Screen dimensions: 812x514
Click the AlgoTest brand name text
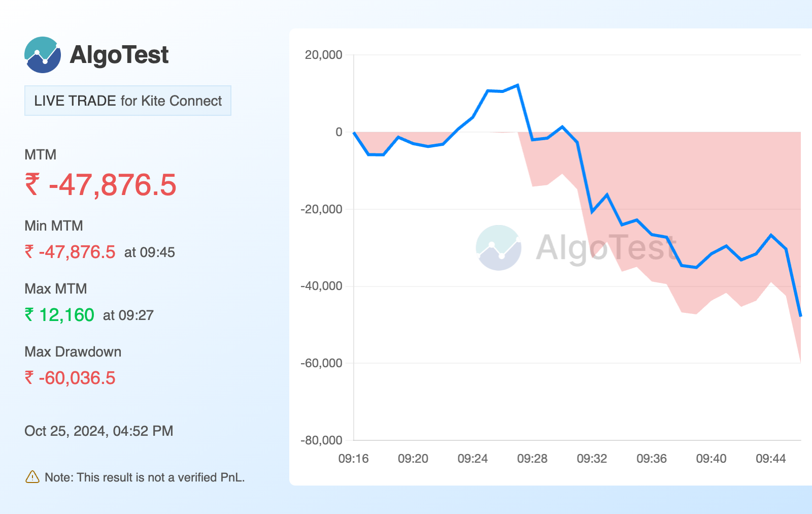tap(119, 55)
